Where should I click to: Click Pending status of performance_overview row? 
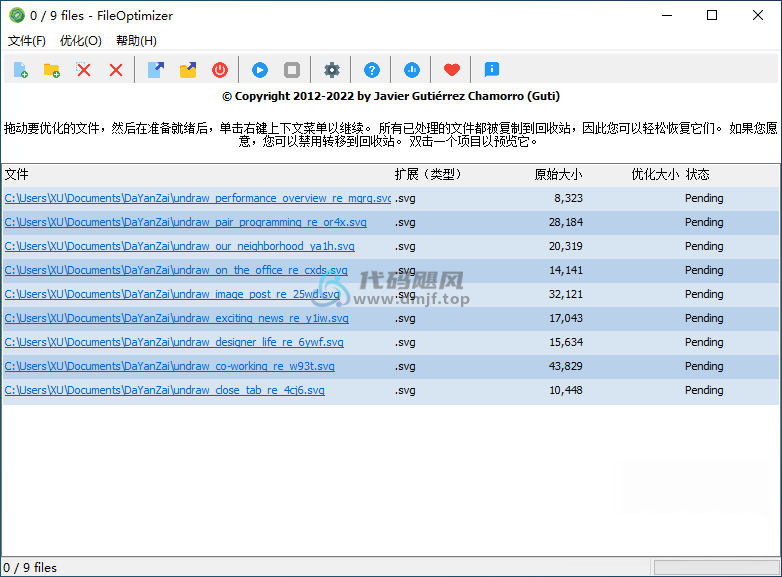point(704,198)
